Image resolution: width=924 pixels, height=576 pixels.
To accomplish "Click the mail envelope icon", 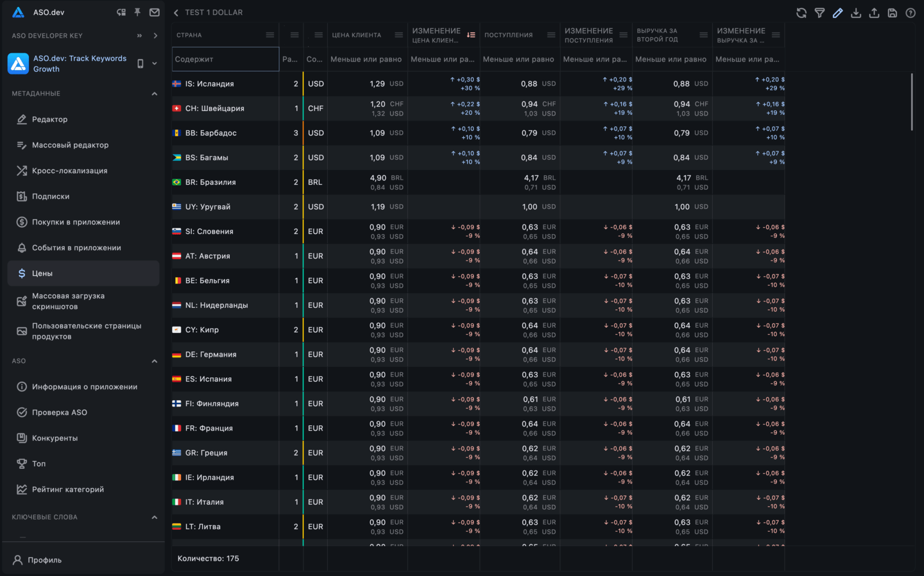I will pyautogui.click(x=155, y=12).
